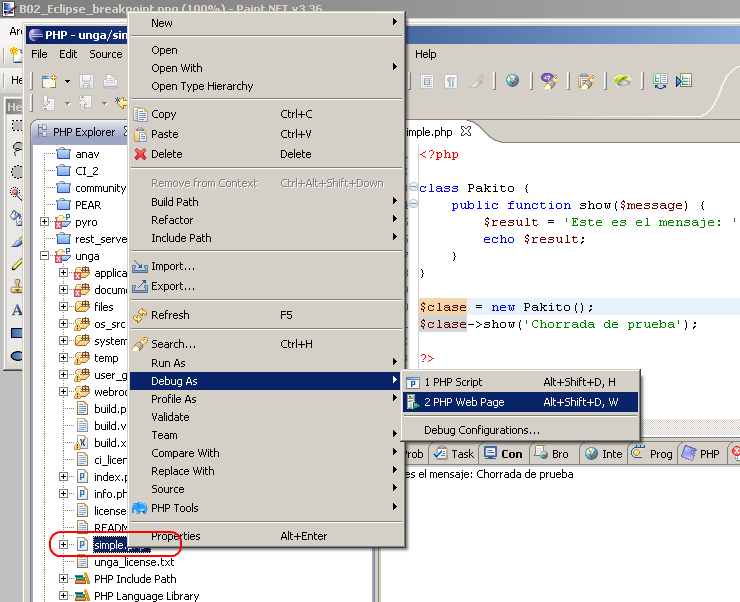740x602 pixels.
Task: Open the New wizard dropdown arrow
Action: pyautogui.click(x=67, y=82)
